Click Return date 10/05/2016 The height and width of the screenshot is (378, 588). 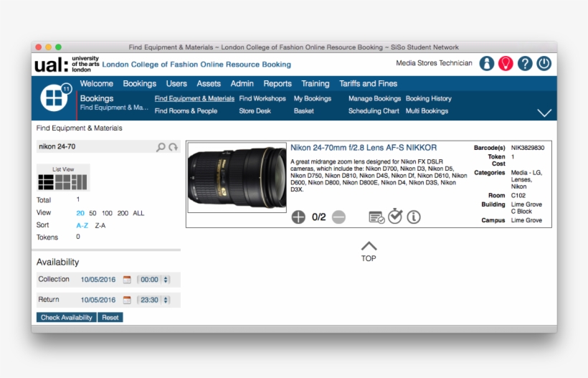(98, 300)
